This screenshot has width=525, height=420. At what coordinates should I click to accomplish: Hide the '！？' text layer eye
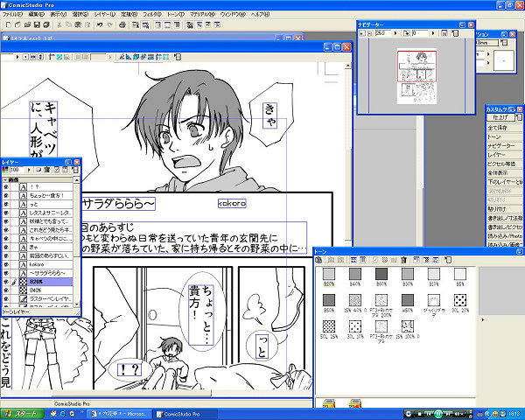(x=6, y=187)
